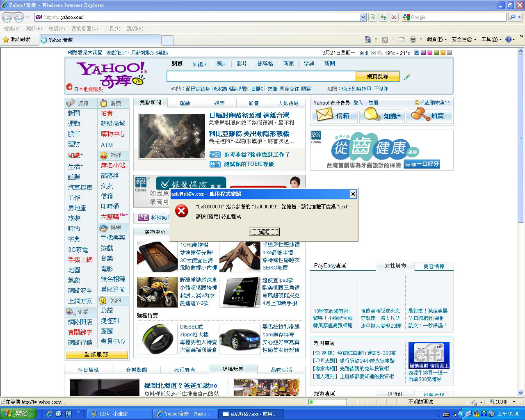This screenshot has height=420, width=525.
Task: Open the 編輯(E) Edit menu
Action: pos(34,29)
